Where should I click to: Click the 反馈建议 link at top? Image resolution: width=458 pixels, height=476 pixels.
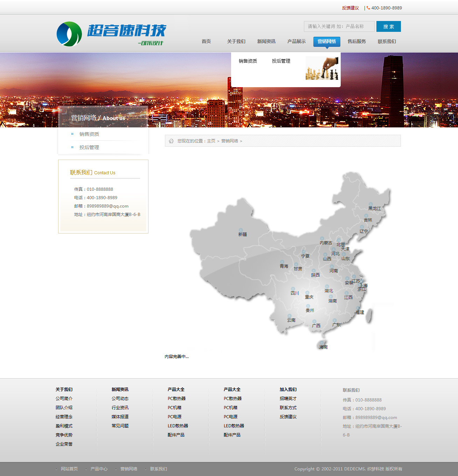tap(350, 8)
